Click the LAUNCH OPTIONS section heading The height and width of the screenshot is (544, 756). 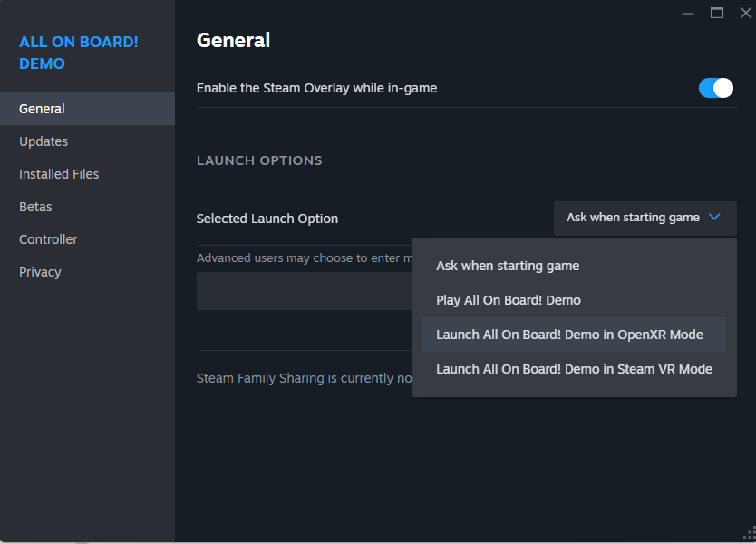tap(259, 160)
